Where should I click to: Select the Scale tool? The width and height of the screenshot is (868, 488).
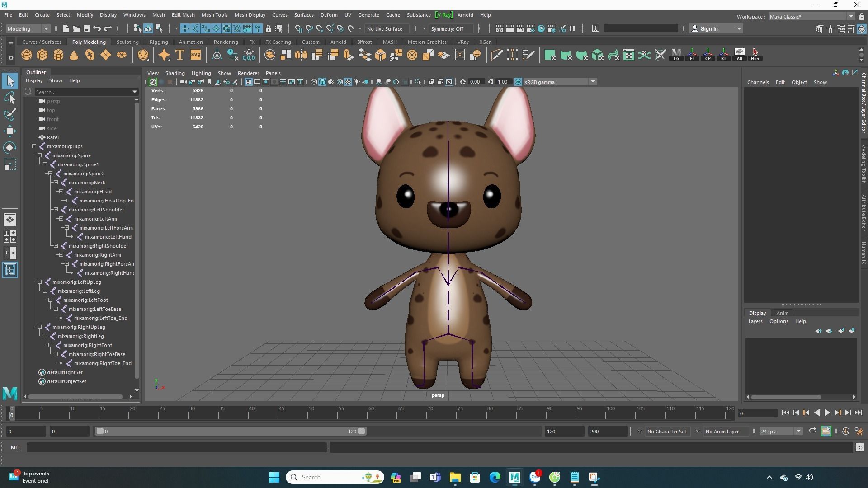10,164
